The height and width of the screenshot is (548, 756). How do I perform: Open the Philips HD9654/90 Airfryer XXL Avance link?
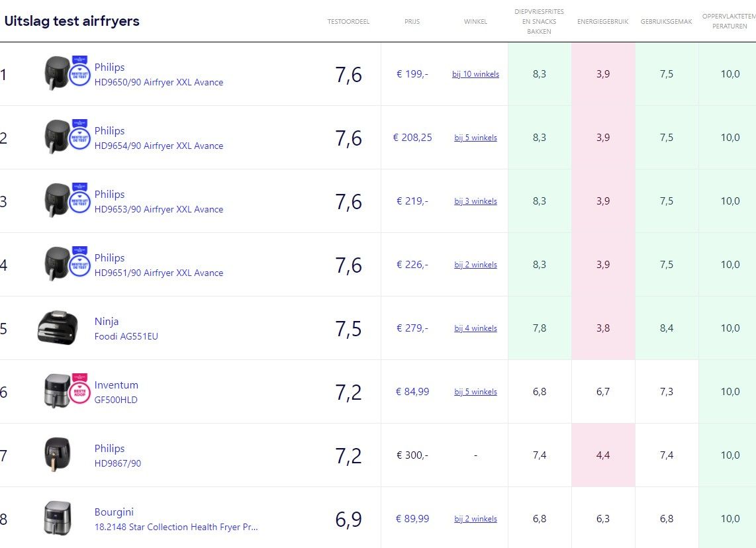coord(158,146)
